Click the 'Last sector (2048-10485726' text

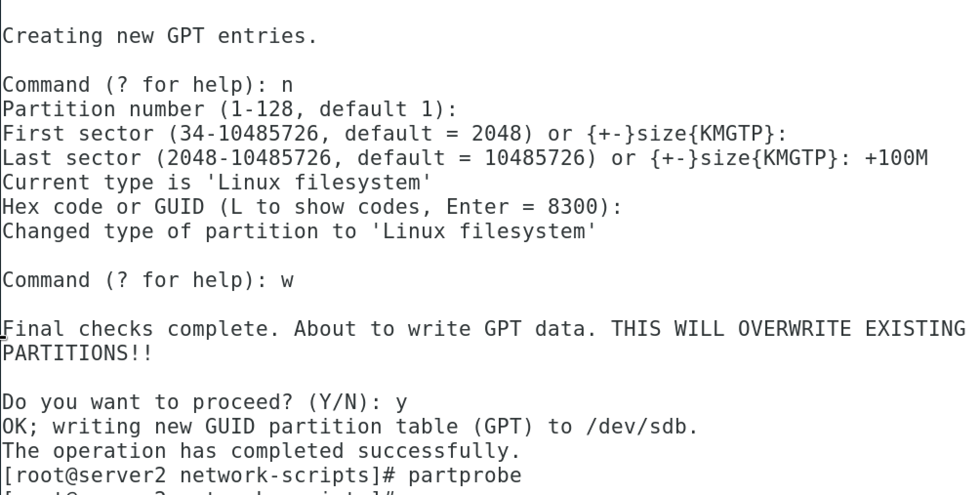click(x=167, y=158)
